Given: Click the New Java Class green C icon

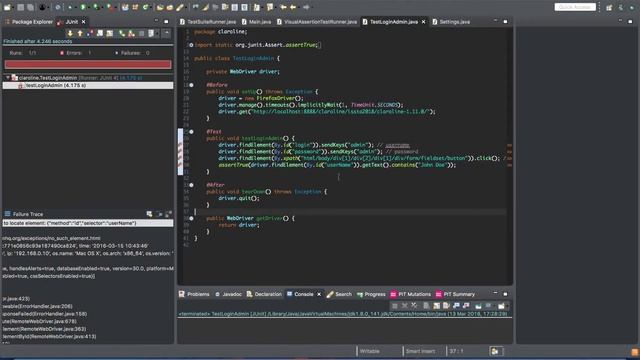Looking at the screenshot, I should point(145,7).
